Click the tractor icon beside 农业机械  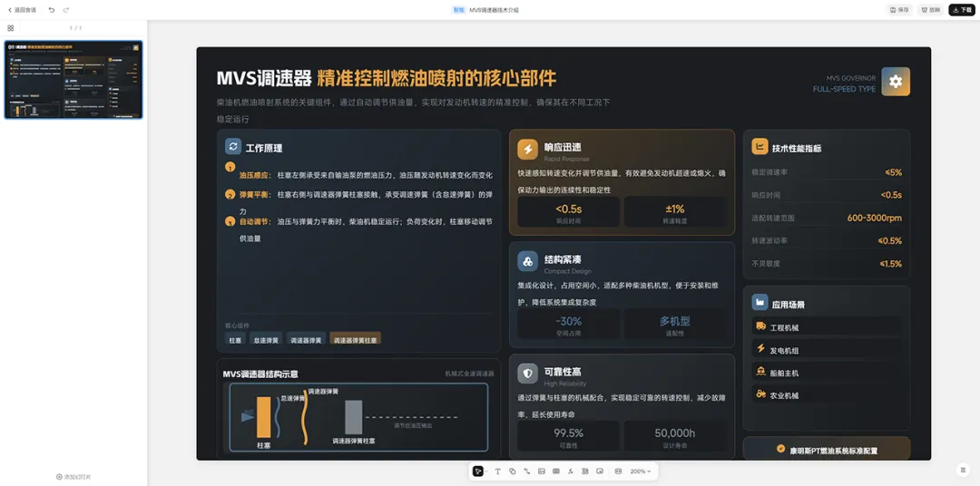coord(760,394)
